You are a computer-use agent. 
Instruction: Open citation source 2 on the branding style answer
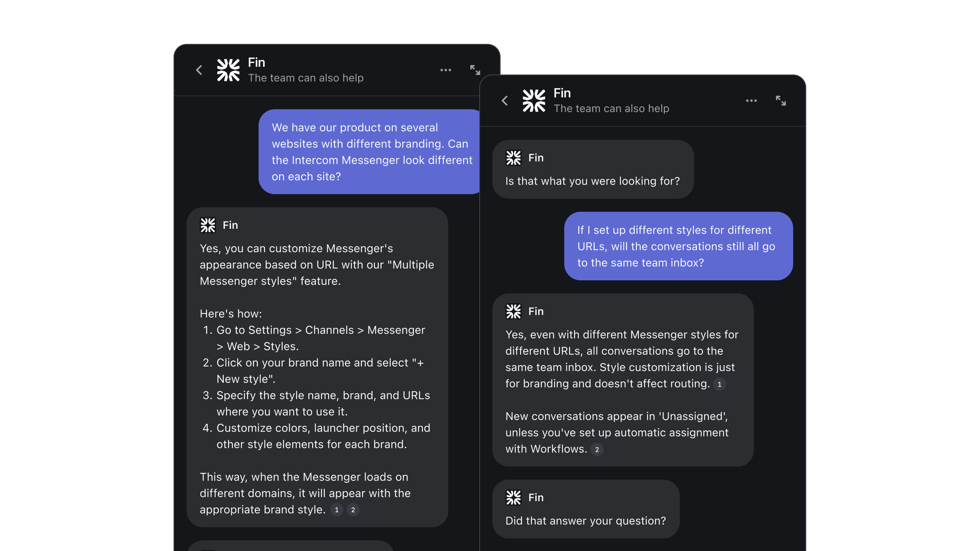tap(353, 510)
